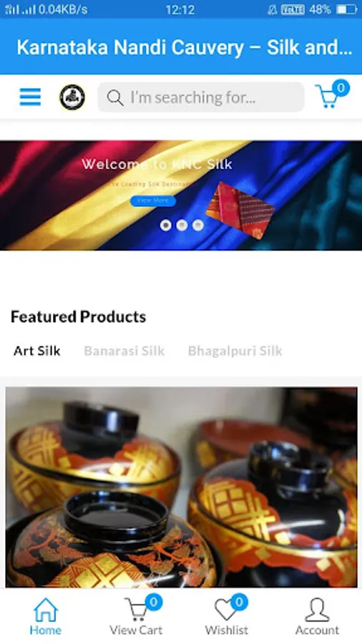Open the featured lacquer bowls product image

click(182, 487)
